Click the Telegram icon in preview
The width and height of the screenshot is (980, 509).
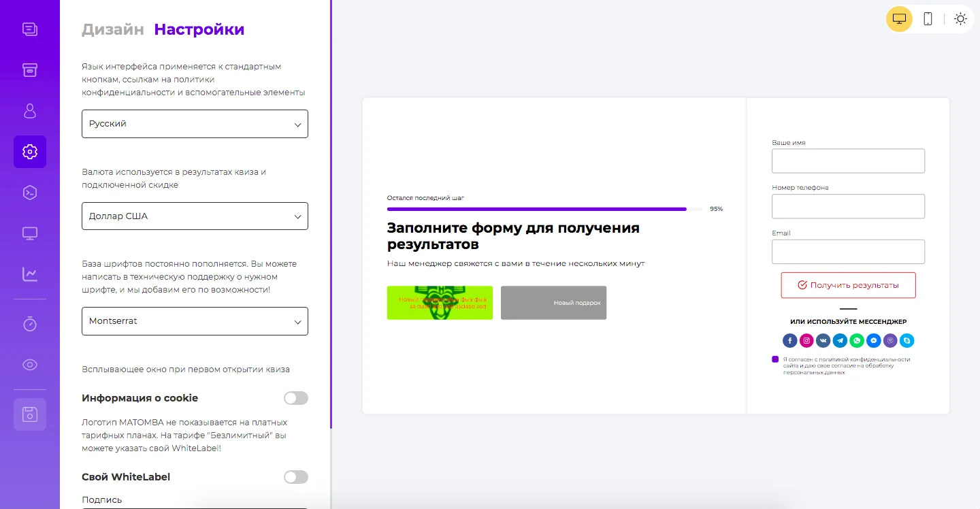coord(840,341)
